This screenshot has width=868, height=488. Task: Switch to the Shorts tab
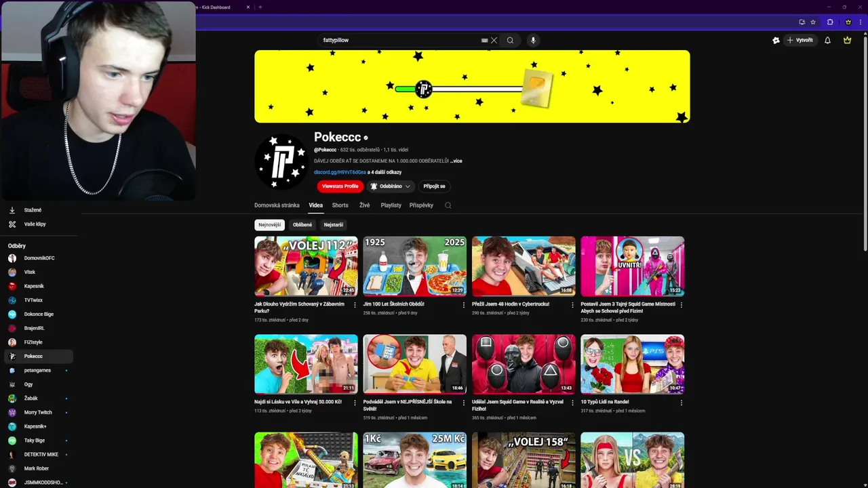coord(340,205)
